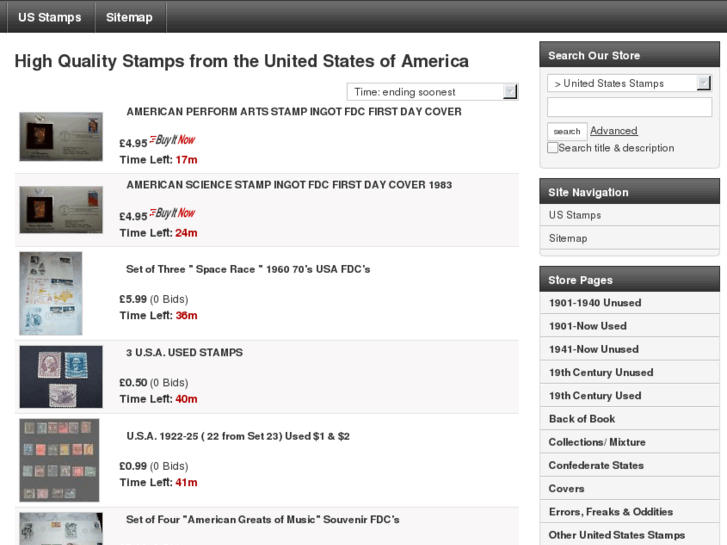Open US Stamps tab in top menu
This screenshot has width=727, height=545.
[x=50, y=17]
